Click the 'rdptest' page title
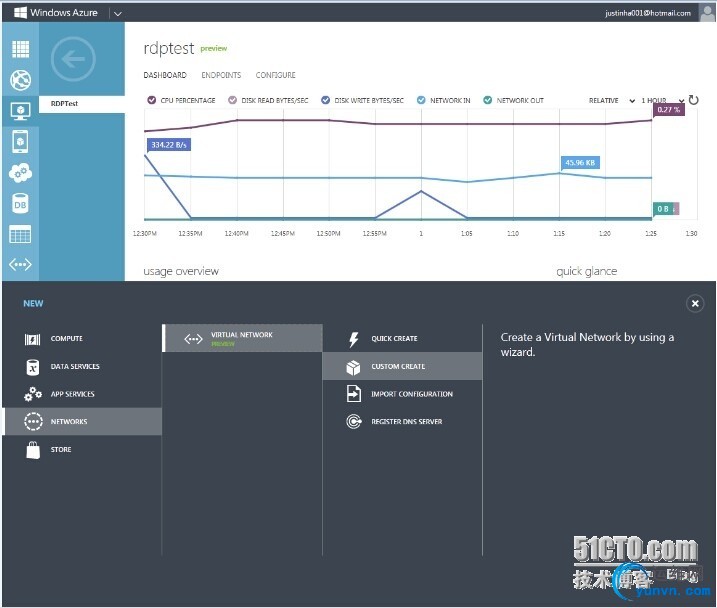717x608 pixels. click(169, 48)
